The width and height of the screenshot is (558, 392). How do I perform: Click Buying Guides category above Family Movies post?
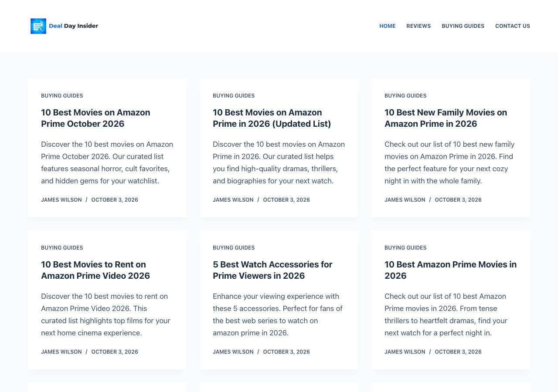coord(405,96)
